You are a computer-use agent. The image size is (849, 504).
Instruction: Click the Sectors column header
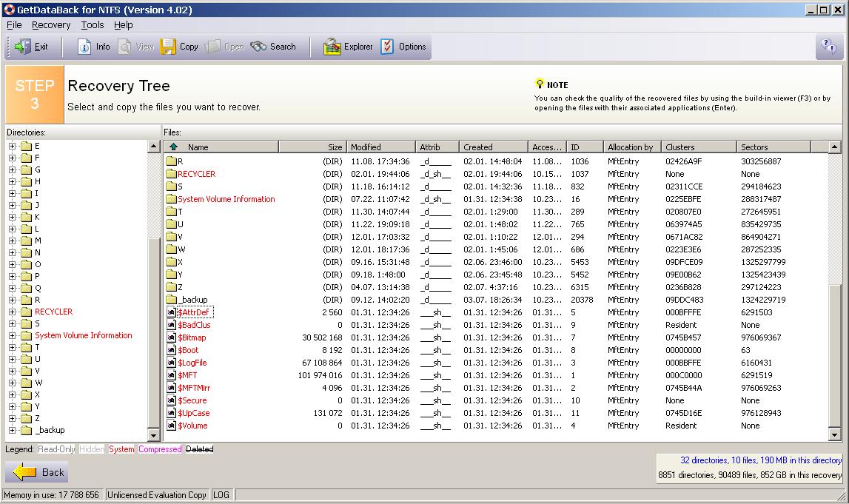tap(774, 147)
